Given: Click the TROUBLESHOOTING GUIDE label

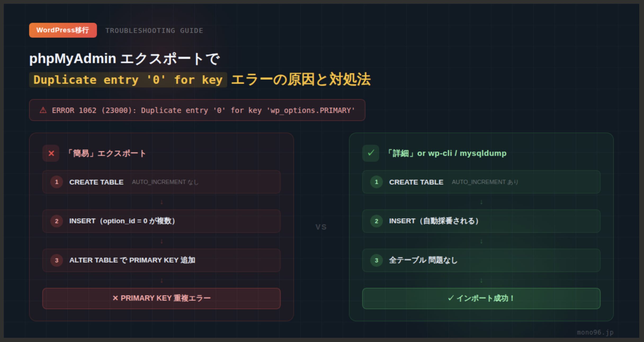Looking at the screenshot, I should click(154, 31).
